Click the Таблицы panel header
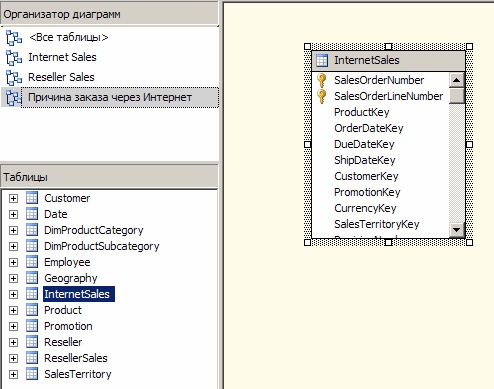 point(109,177)
